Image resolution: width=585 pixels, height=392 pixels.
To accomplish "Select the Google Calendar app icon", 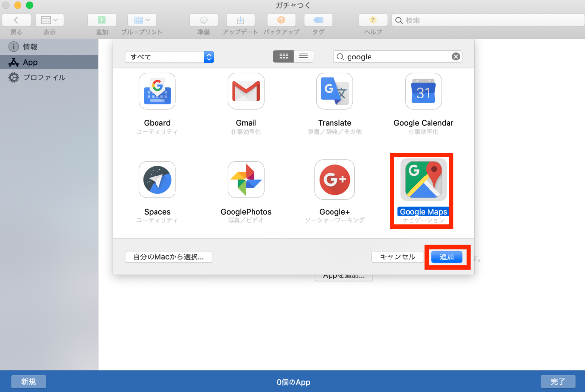I will pos(424,91).
